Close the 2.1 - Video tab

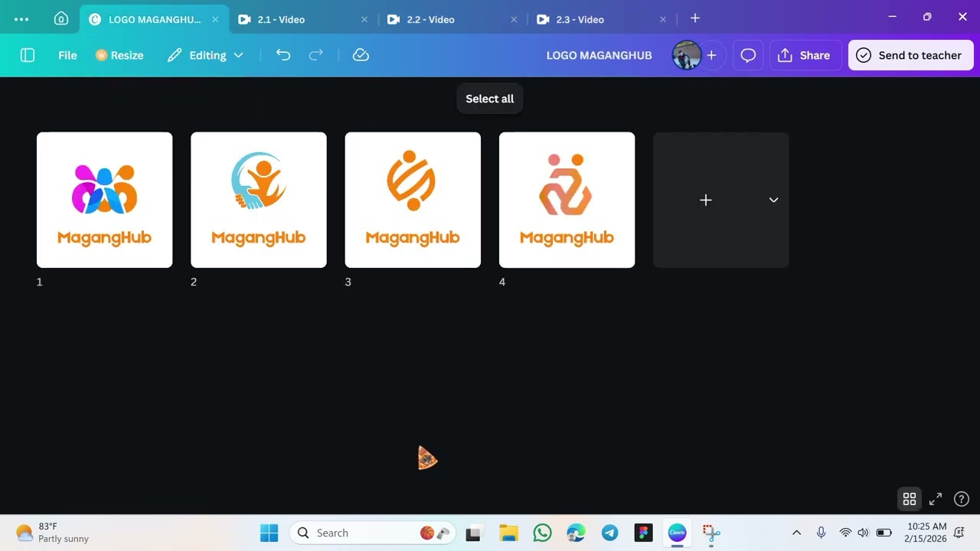coord(364,20)
